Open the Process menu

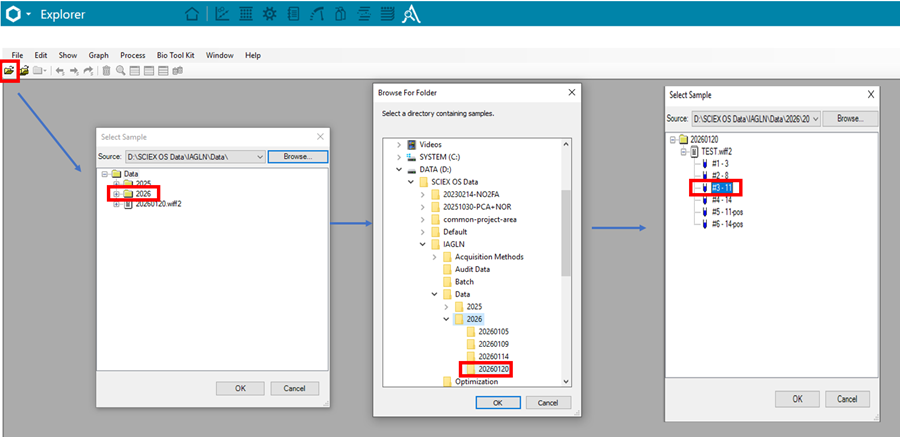point(132,55)
